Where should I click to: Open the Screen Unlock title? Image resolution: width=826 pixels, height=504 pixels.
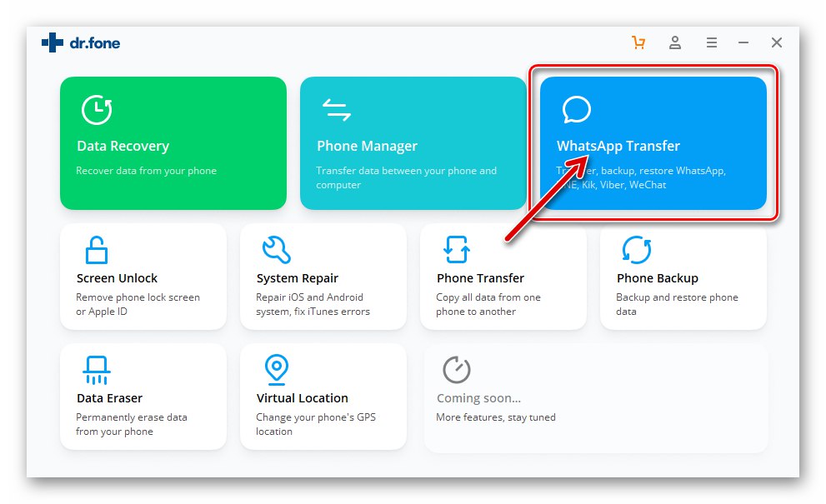117,278
